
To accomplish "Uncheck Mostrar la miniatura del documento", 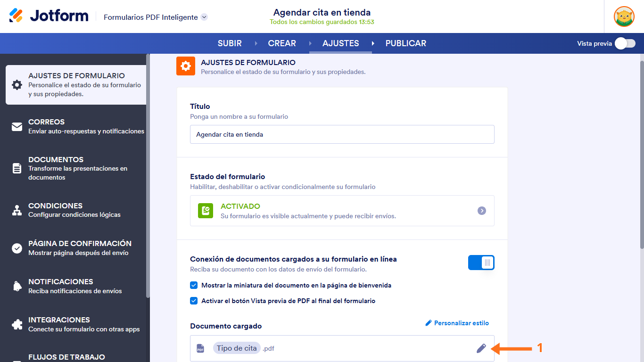I will tap(194, 285).
